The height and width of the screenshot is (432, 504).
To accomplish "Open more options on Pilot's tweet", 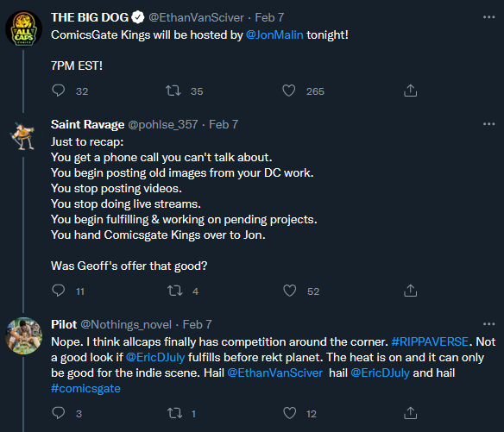I will coord(488,324).
